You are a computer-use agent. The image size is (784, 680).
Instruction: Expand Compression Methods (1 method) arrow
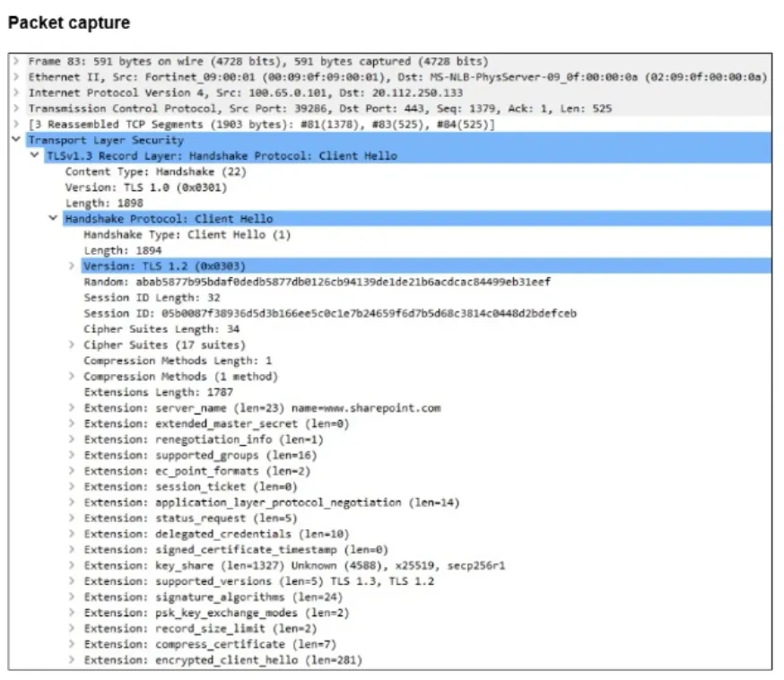pyautogui.click(x=72, y=377)
